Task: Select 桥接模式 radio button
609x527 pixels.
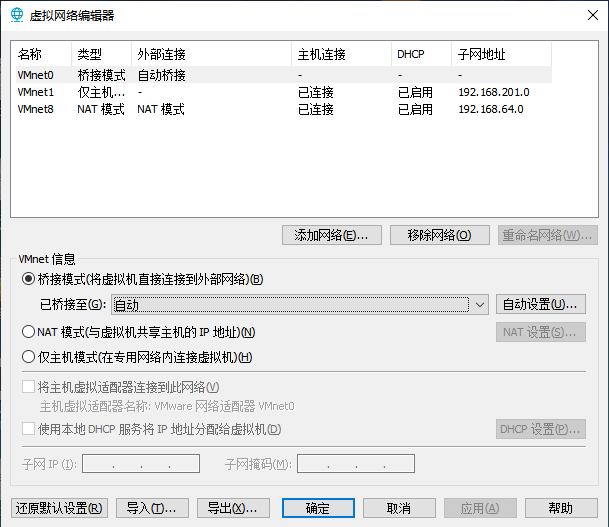Action: pyautogui.click(x=28, y=279)
